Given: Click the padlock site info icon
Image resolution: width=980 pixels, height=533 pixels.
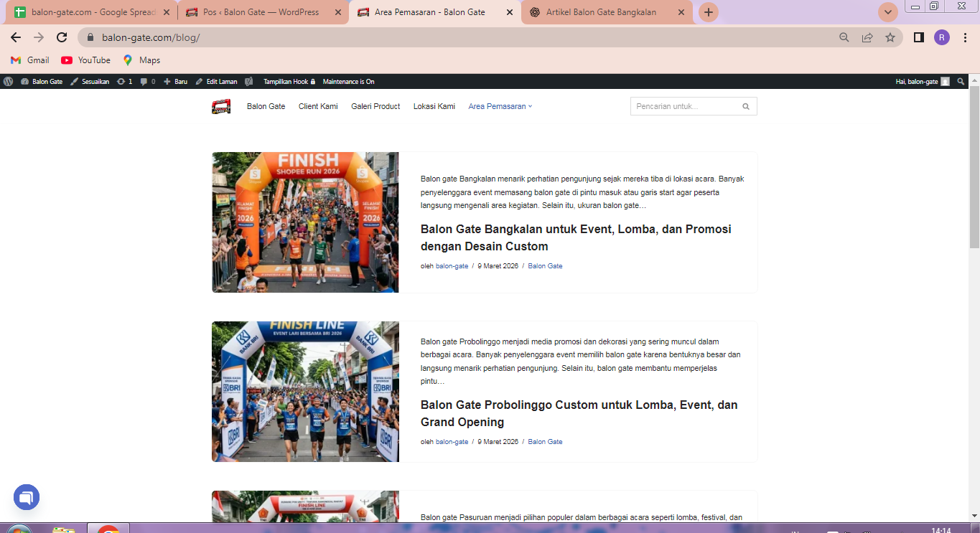Looking at the screenshot, I should (x=90, y=37).
